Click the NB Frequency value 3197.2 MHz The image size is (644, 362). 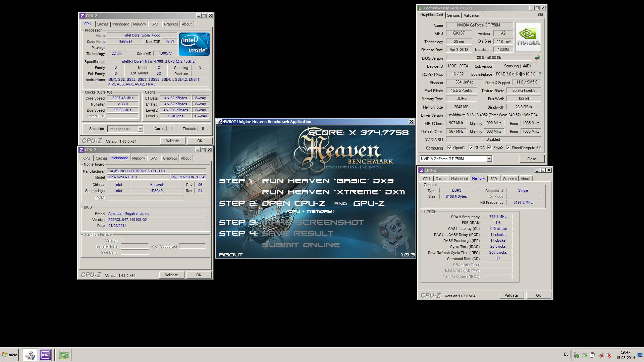pos(523,202)
